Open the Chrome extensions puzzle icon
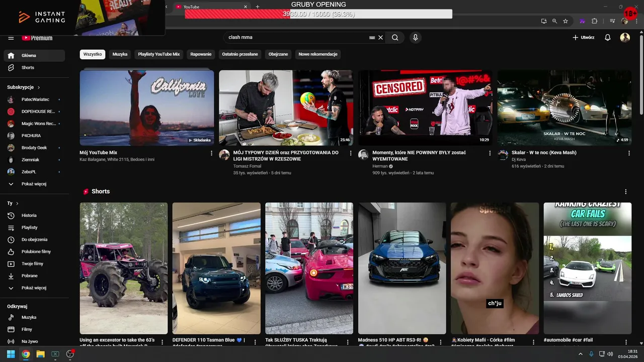 [595, 21]
